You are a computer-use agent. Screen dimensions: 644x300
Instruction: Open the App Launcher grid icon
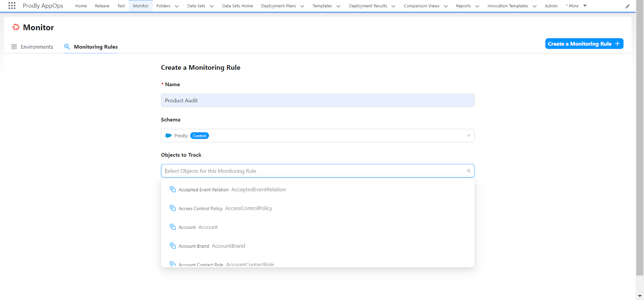(x=12, y=6)
